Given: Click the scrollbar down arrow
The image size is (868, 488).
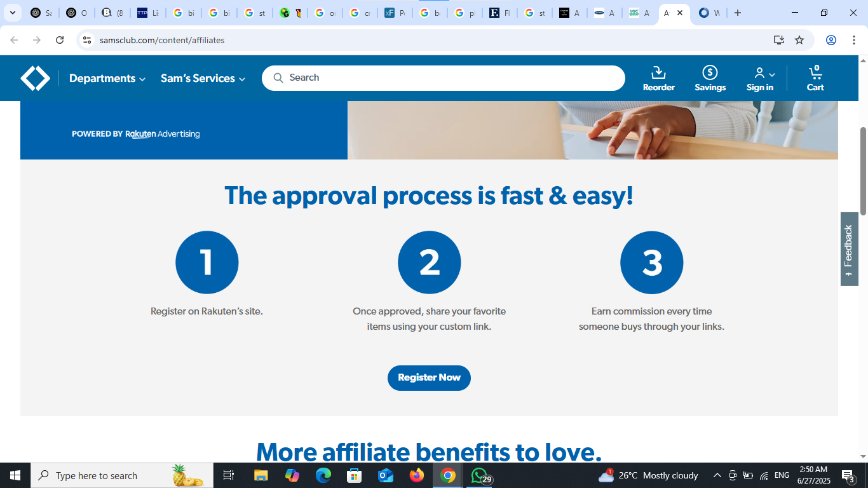Looking at the screenshot, I should tap(863, 457).
